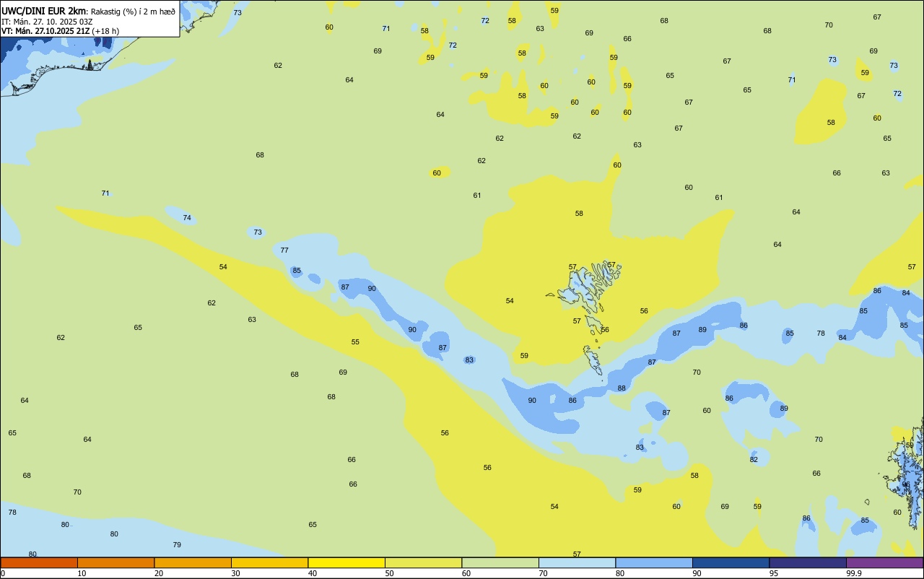Image resolution: width=924 pixels, height=579 pixels.
Task: Click the '99.9' legend tick label
Action: click(854, 573)
